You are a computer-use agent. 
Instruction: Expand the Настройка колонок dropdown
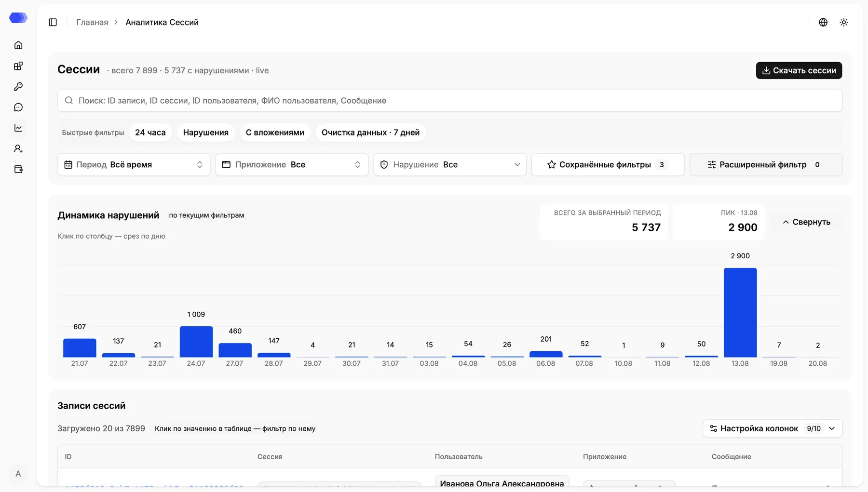coord(773,428)
